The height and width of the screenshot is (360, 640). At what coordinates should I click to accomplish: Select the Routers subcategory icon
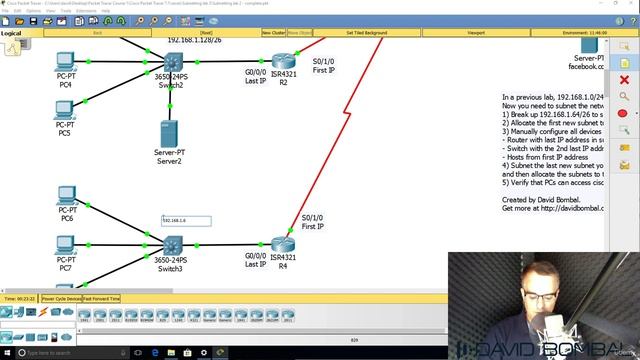6,338
